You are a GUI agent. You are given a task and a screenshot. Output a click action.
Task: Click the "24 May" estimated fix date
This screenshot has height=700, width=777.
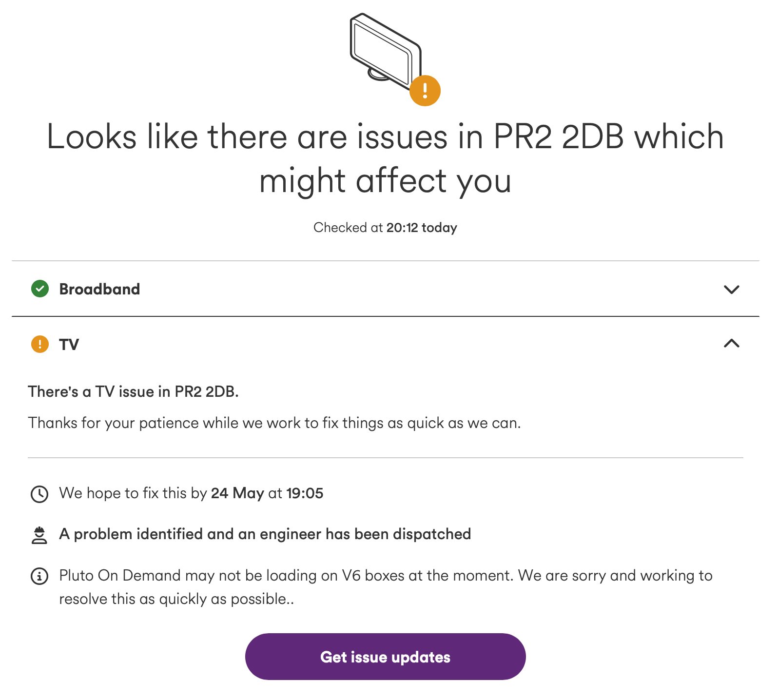(x=237, y=493)
